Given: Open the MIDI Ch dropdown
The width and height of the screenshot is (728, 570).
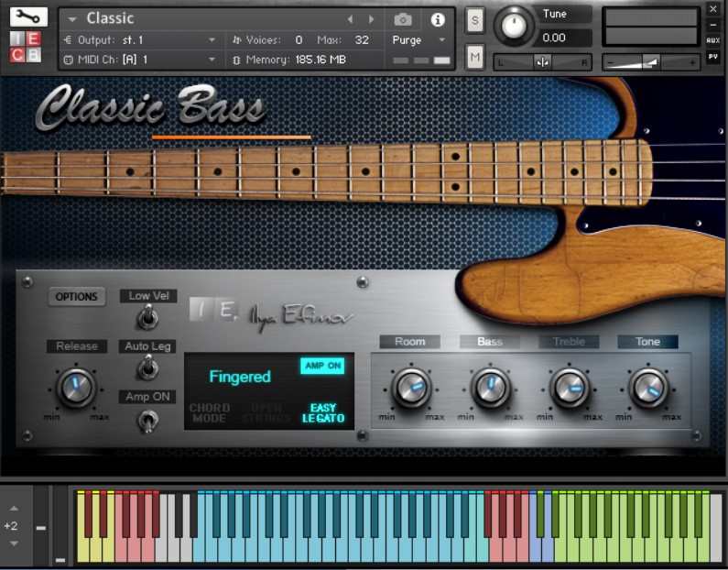Looking at the screenshot, I should coord(140,60).
